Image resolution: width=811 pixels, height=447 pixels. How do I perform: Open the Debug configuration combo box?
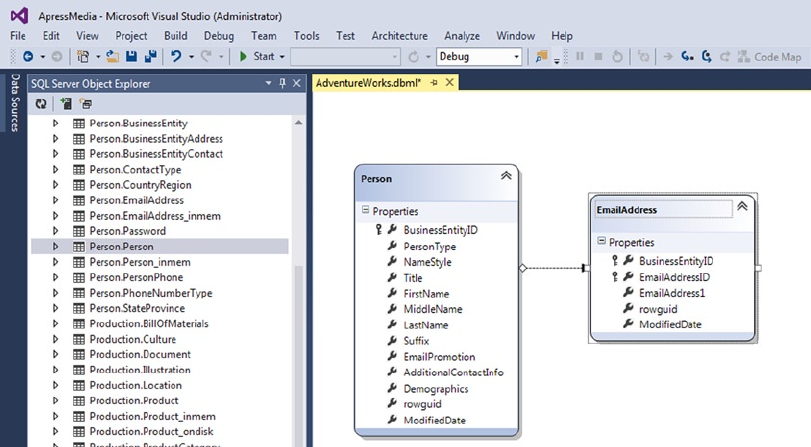[479, 56]
